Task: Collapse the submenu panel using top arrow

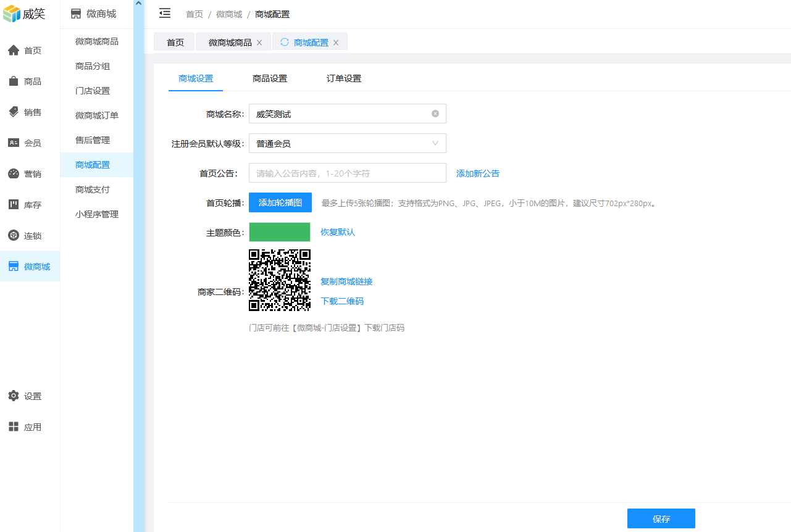Action: pyautogui.click(x=138, y=4)
